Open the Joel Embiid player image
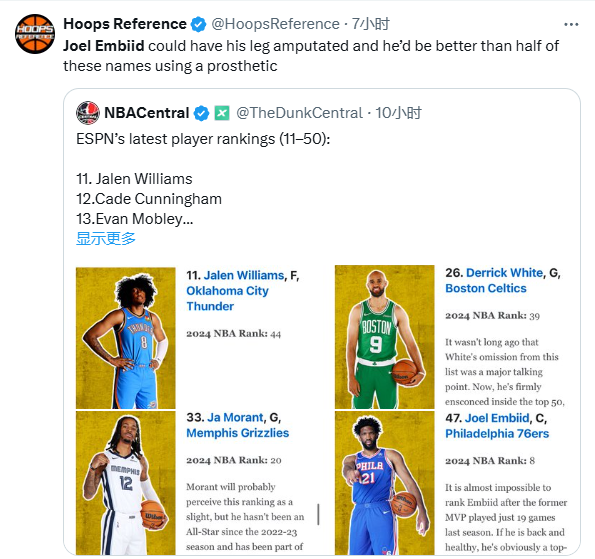 (x=384, y=483)
